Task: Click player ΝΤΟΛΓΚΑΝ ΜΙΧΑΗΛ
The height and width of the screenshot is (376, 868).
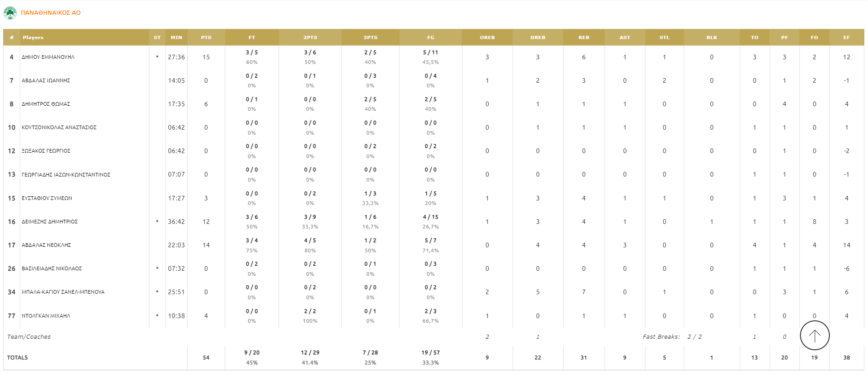Action: (46, 316)
